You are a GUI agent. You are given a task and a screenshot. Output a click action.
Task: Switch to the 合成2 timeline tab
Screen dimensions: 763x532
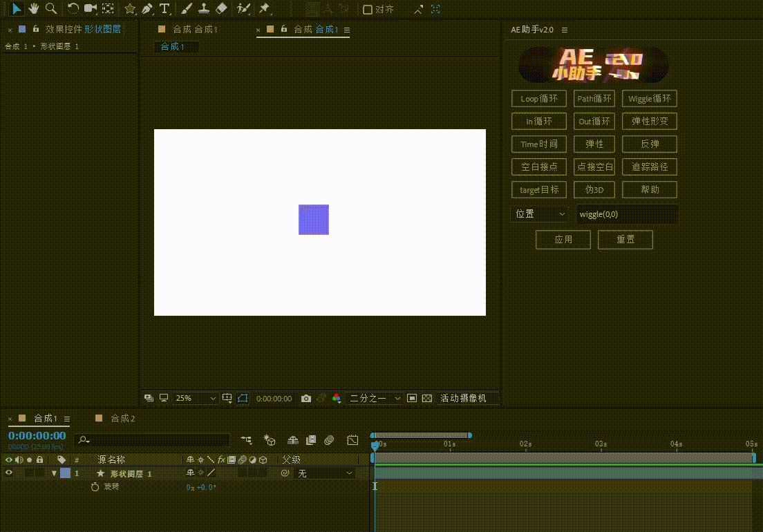(x=122, y=418)
